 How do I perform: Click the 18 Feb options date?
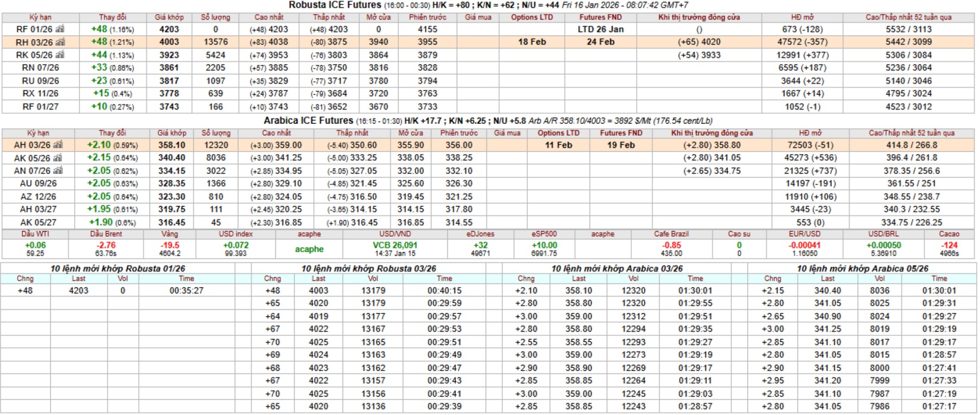[x=532, y=42]
